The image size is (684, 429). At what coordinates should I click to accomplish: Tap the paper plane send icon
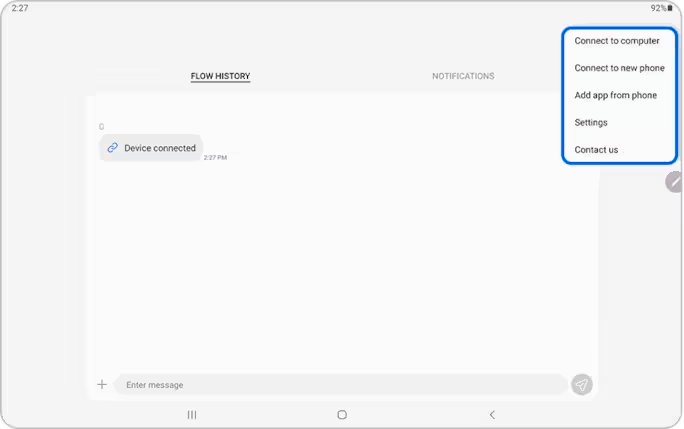pos(581,384)
